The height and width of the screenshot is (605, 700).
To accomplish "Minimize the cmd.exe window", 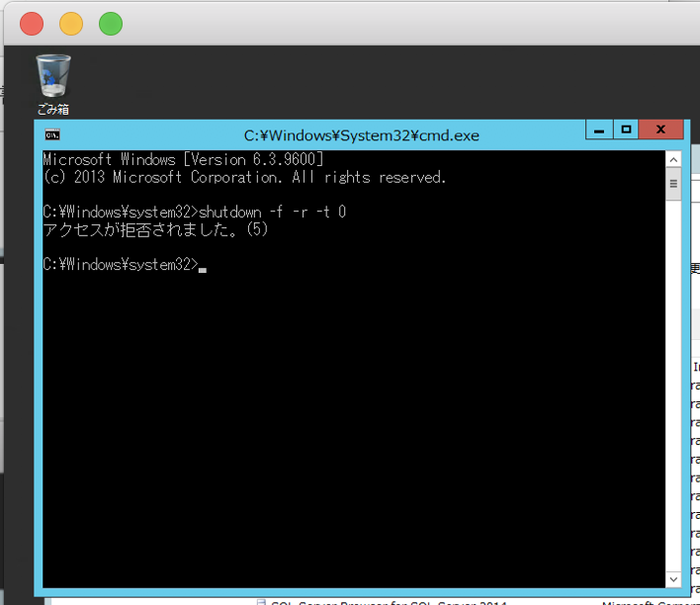I will 599,130.
